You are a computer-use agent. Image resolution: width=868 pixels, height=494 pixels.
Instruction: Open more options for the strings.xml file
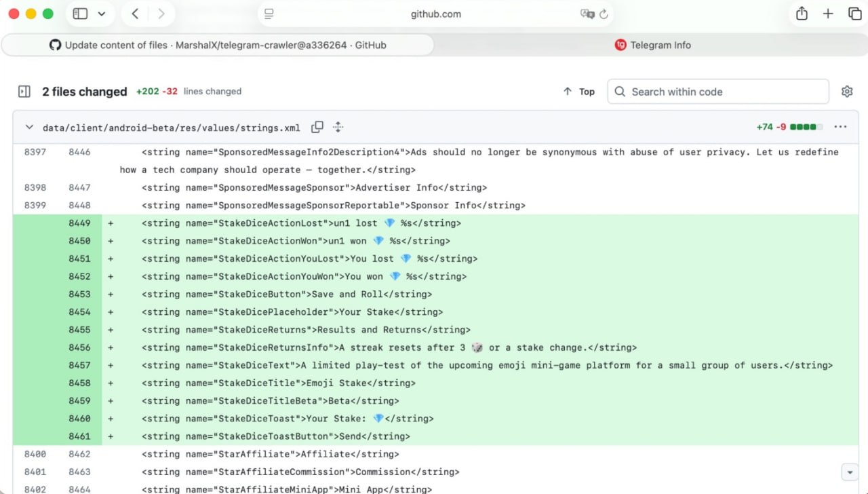pyautogui.click(x=840, y=127)
